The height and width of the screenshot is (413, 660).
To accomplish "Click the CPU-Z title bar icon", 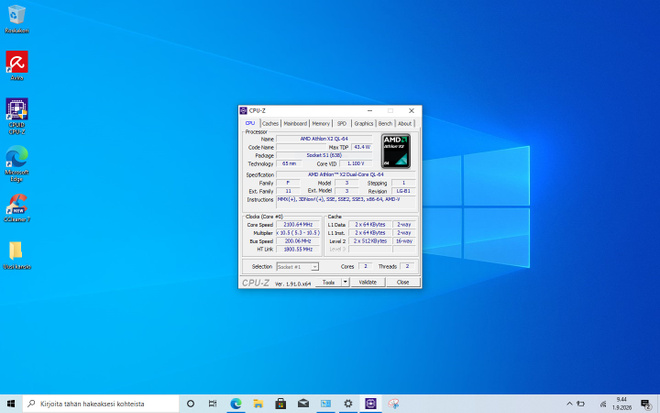I will click(x=243, y=111).
